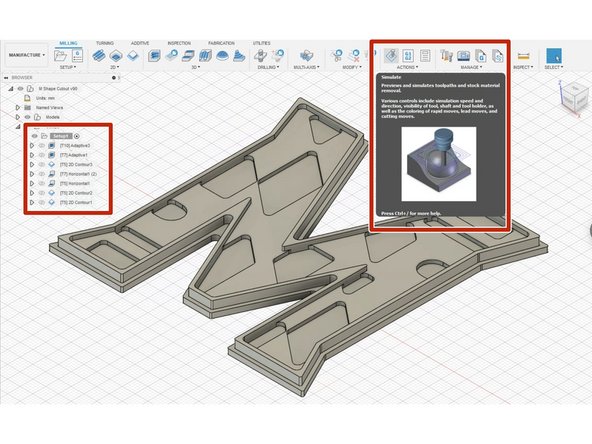Select the 3D Parallel toolpath icon

coord(188,56)
